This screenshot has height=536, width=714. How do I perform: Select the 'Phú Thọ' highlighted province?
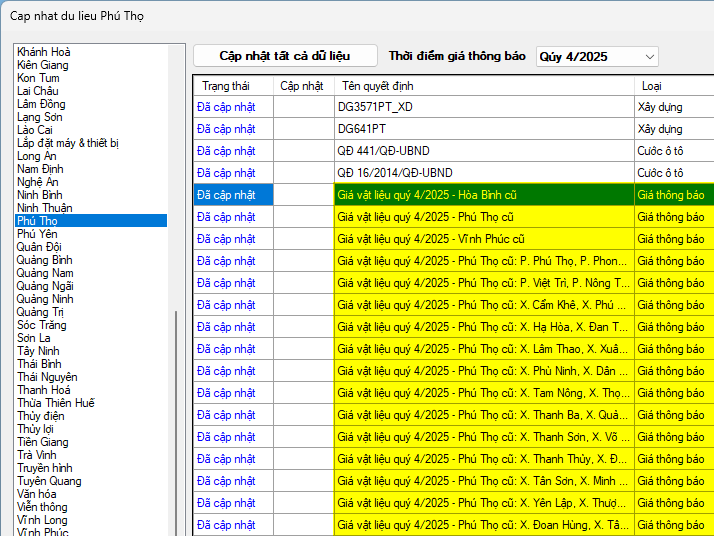[x=37, y=221]
